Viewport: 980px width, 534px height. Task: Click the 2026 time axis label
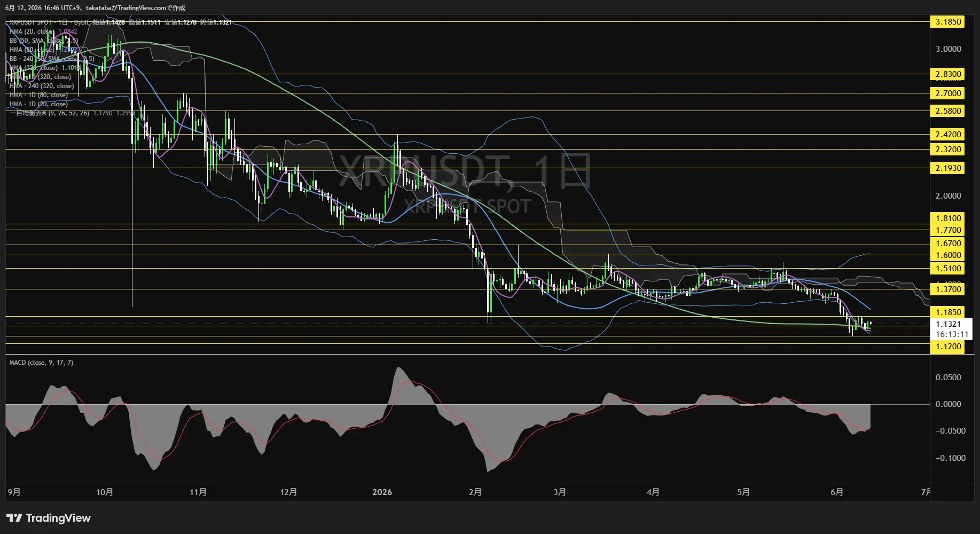[382, 492]
